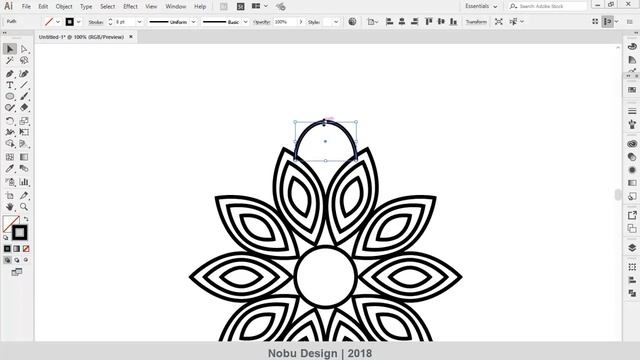The image size is (640, 360).
Task: Select the Perspective Grid tool
Action: point(24,144)
